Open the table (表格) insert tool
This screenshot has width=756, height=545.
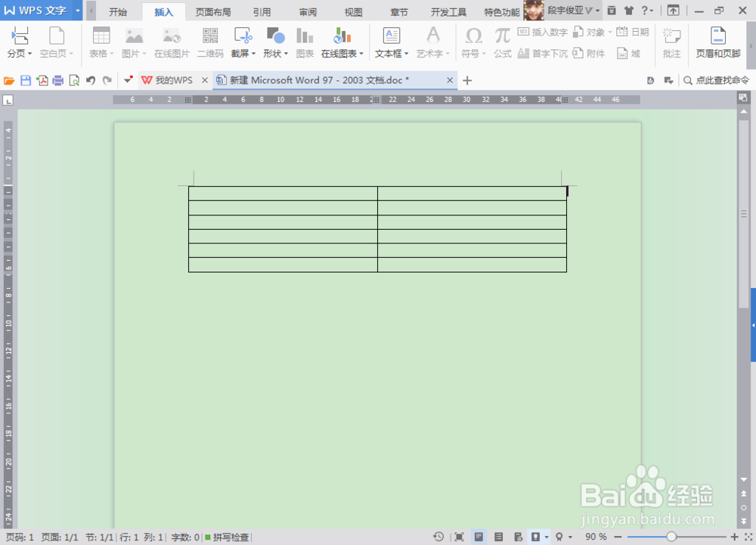coord(101,42)
